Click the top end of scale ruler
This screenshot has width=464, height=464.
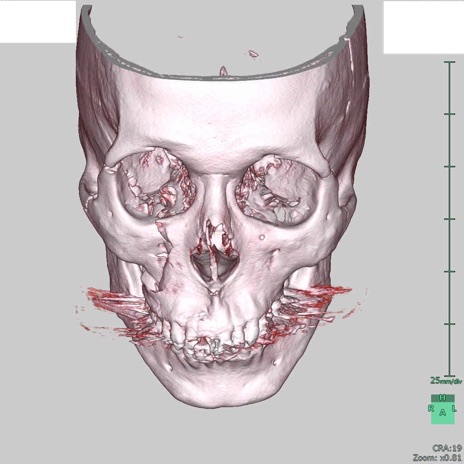(x=449, y=62)
